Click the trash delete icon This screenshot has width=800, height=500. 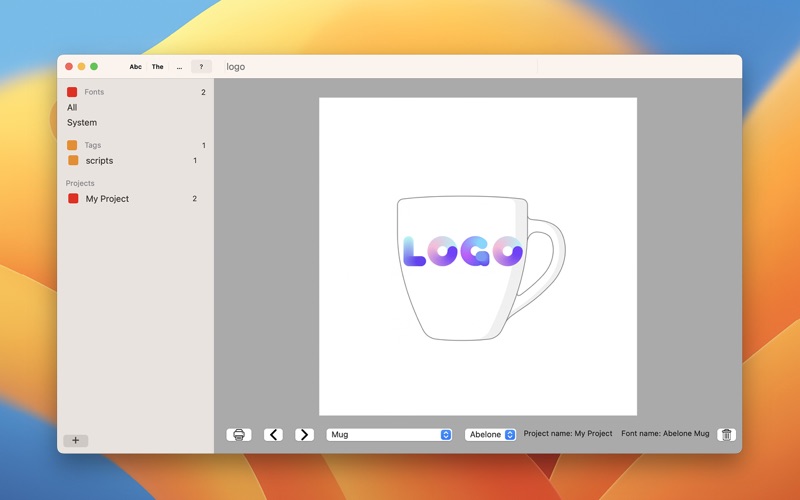tap(727, 435)
